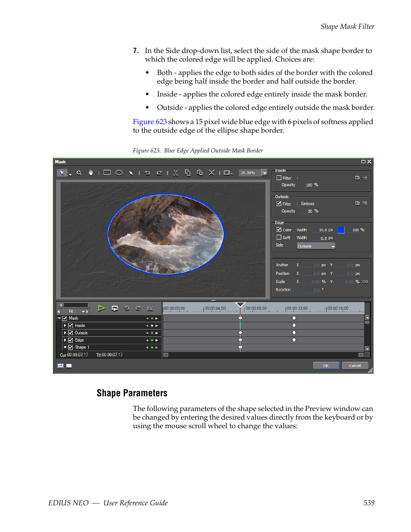Select the hand pan tool
Image resolution: width=411 pixels, height=532 pixels.
click(90, 173)
